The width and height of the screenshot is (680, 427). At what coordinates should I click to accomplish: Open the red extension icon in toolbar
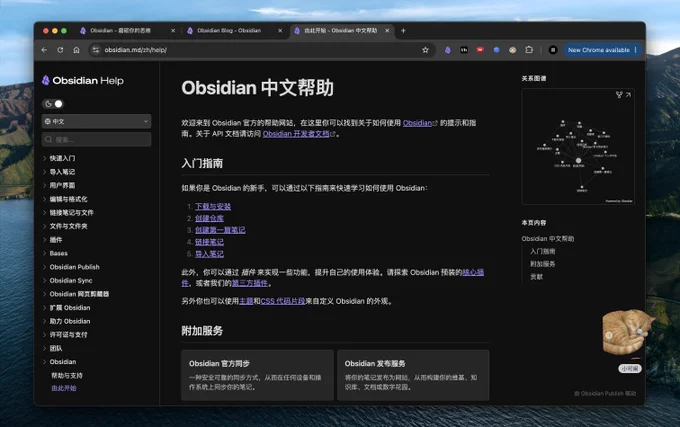tap(480, 50)
